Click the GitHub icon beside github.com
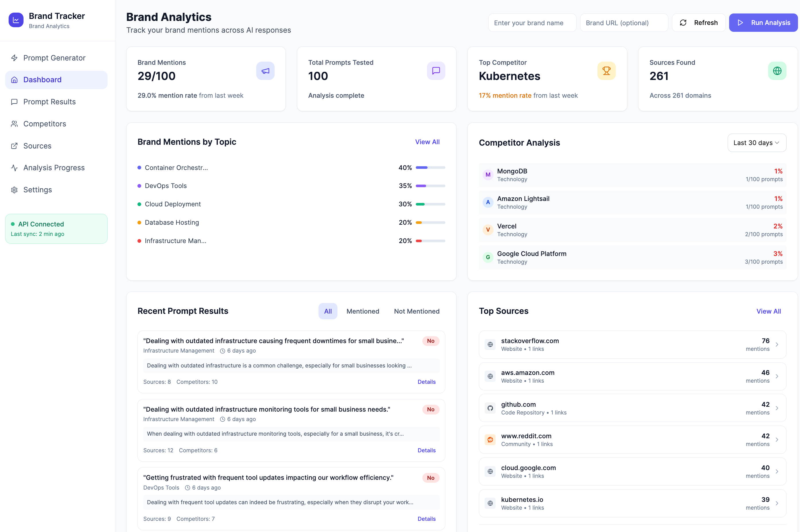Image resolution: width=800 pixels, height=532 pixels. pos(490,408)
